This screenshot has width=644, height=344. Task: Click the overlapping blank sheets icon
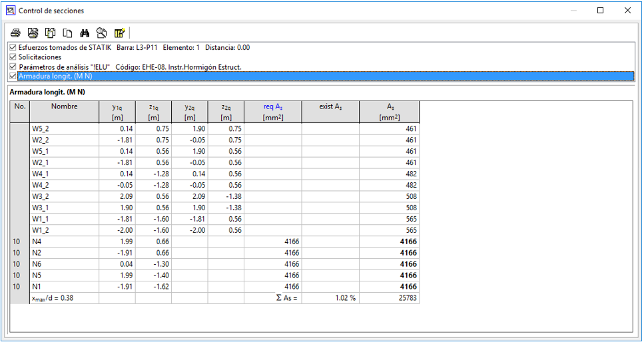pyautogui.click(x=67, y=33)
